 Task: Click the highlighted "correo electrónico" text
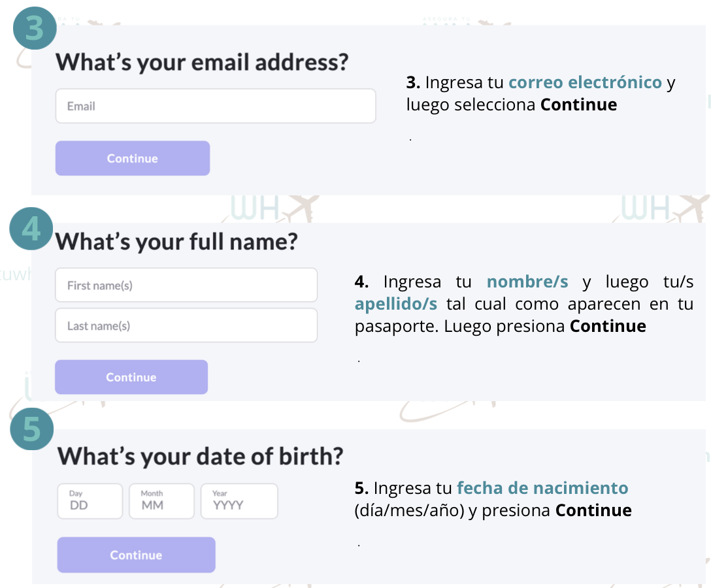tap(585, 83)
